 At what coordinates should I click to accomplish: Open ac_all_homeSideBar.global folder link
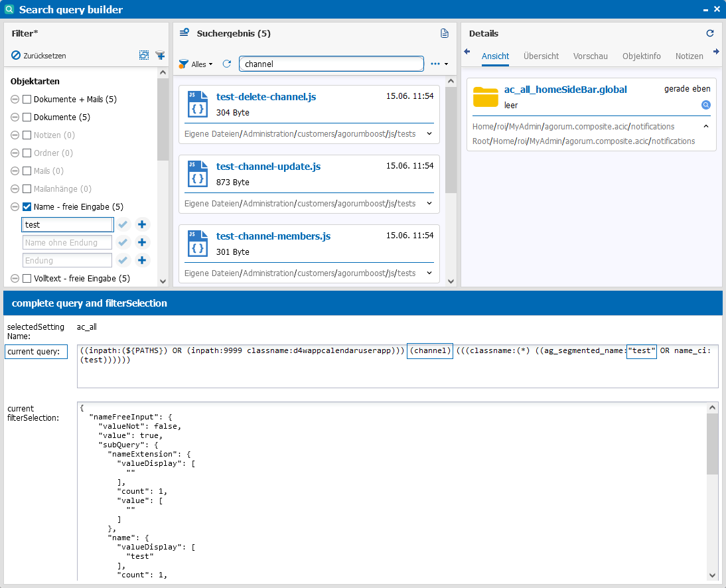click(x=565, y=90)
